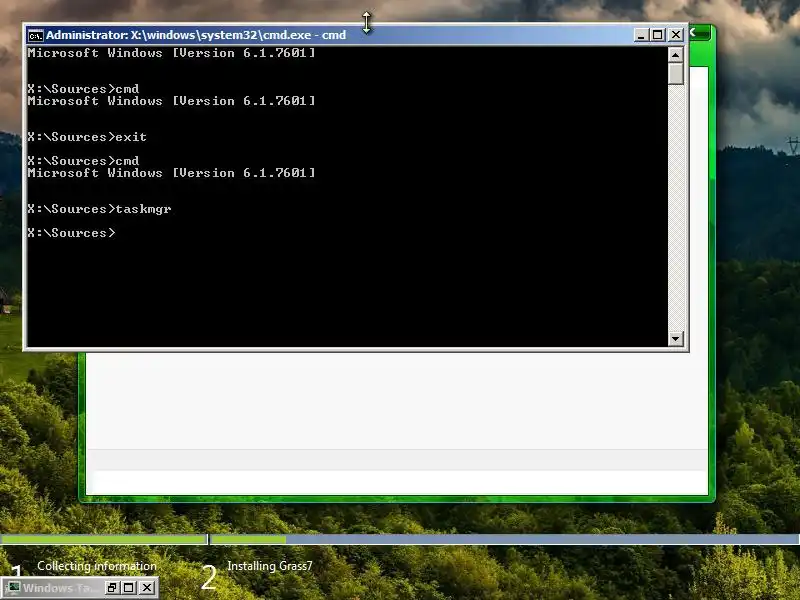Click the Installing Grass7 progress bar

click(505, 539)
